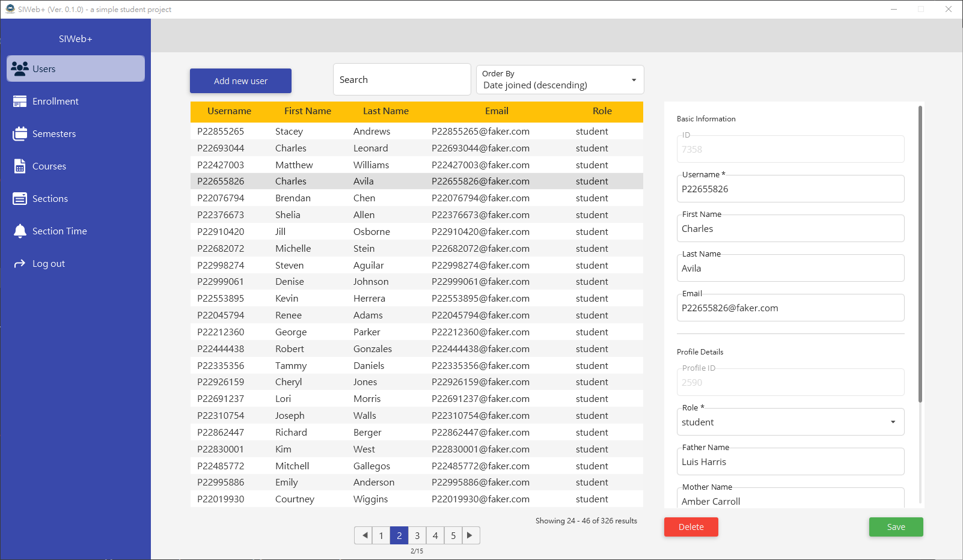The image size is (963, 560).
Task: Click the Username field in details
Action: 790,189
